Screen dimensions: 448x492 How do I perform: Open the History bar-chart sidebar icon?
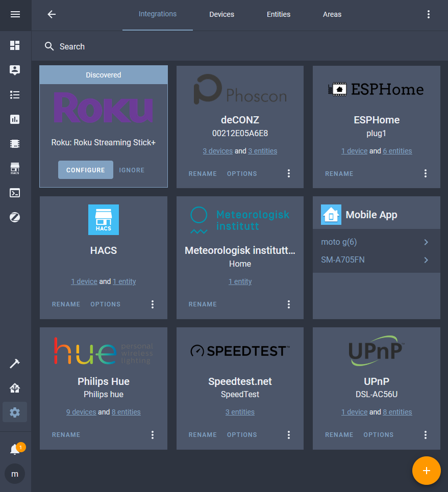point(15,119)
